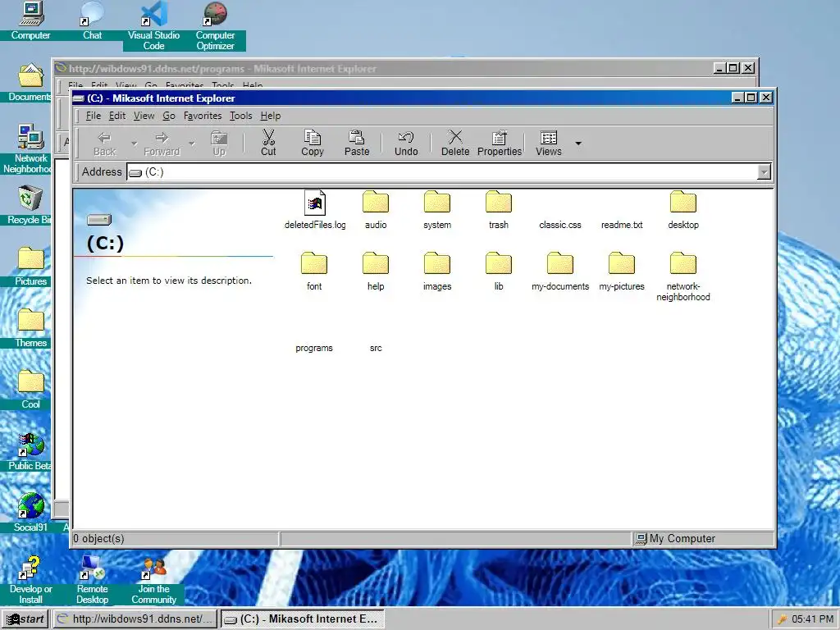Click the Undo toolbar icon

click(x=406, y=143)
